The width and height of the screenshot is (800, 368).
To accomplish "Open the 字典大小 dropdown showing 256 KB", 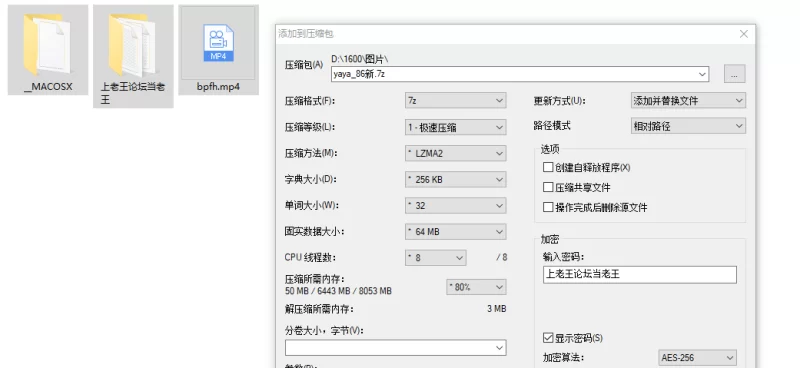I will (456, 180).
